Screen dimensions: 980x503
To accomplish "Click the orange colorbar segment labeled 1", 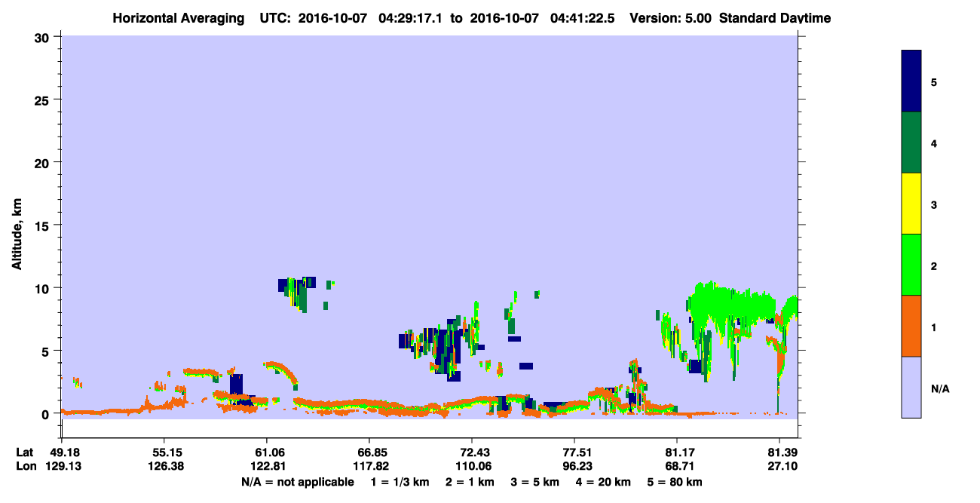I will [x=911, y=325].
